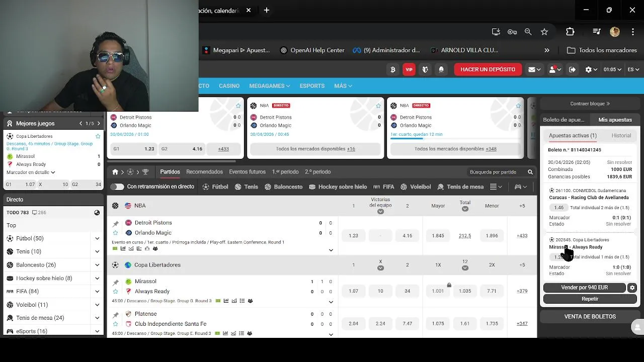Click the Repetir button

point(590,299)
